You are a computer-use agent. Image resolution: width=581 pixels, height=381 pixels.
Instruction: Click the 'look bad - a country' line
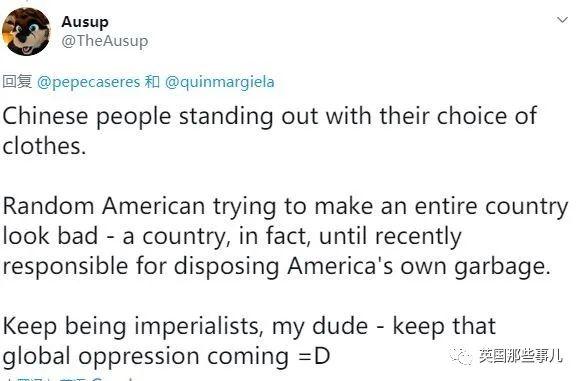(232, 237)
